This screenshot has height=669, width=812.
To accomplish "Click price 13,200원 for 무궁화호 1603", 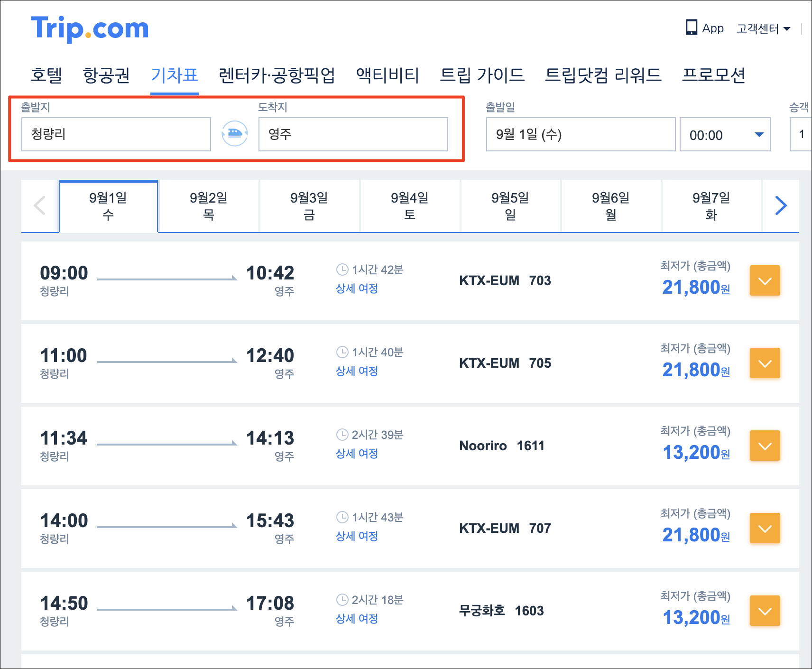I will (696, 618).
